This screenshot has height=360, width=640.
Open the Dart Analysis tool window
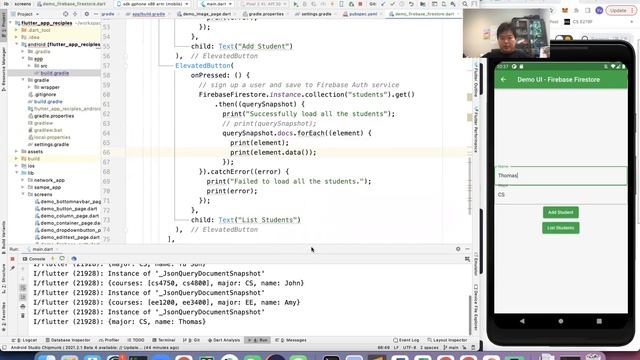224,340
